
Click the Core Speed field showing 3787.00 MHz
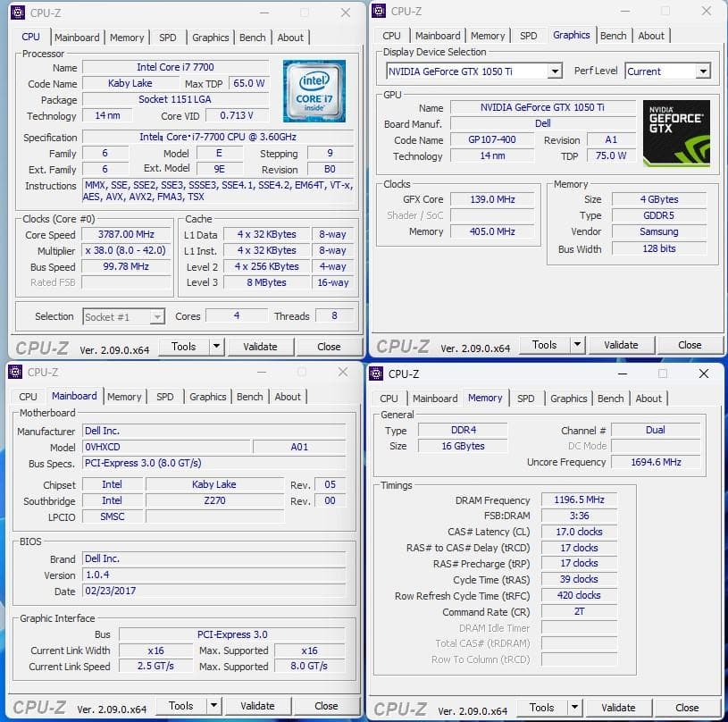coord(126,234)
